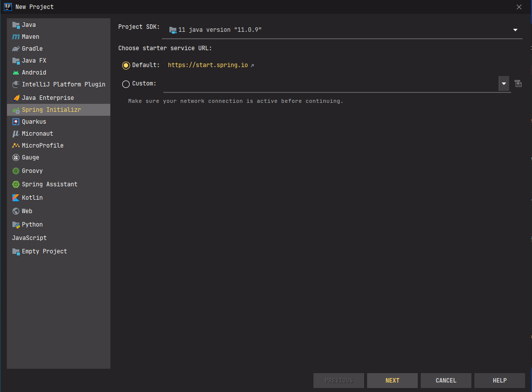
Task: Select Web in the project list
Action: click(x=59, y=211)
